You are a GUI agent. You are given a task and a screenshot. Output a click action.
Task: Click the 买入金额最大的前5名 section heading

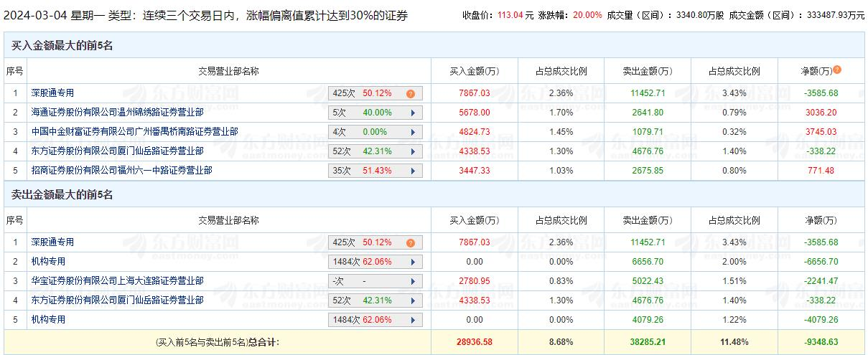click(62, 46)
